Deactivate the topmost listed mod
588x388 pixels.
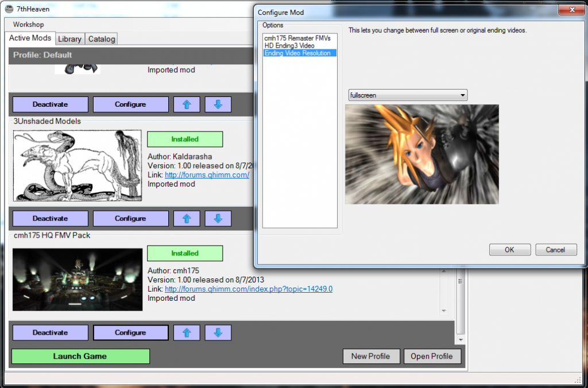coord(51,104)
